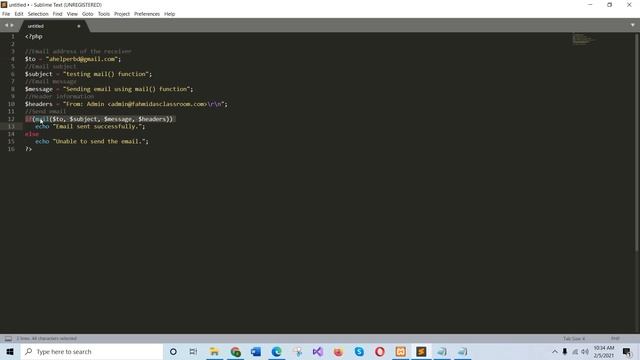
Task: Open the tab list dropdown arrow
Action: pos(632,25)
